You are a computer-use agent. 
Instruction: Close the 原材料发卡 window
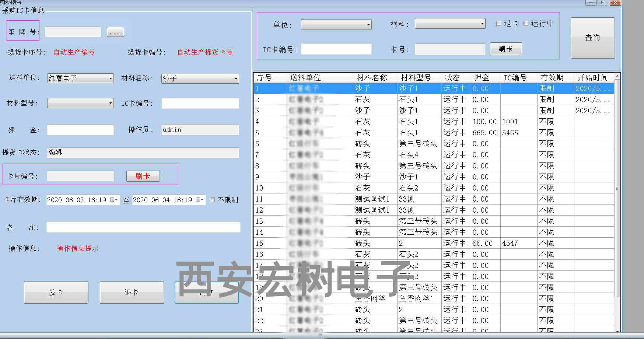615,3
